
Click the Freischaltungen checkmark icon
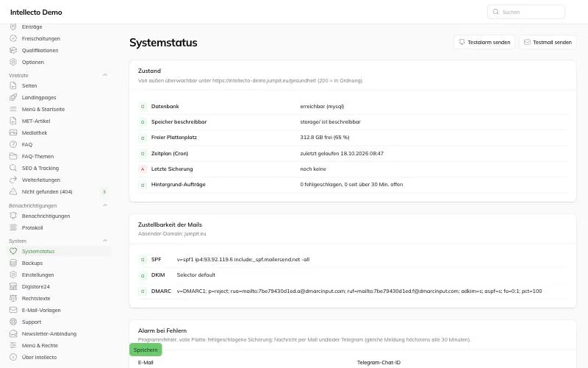point(13,38)
